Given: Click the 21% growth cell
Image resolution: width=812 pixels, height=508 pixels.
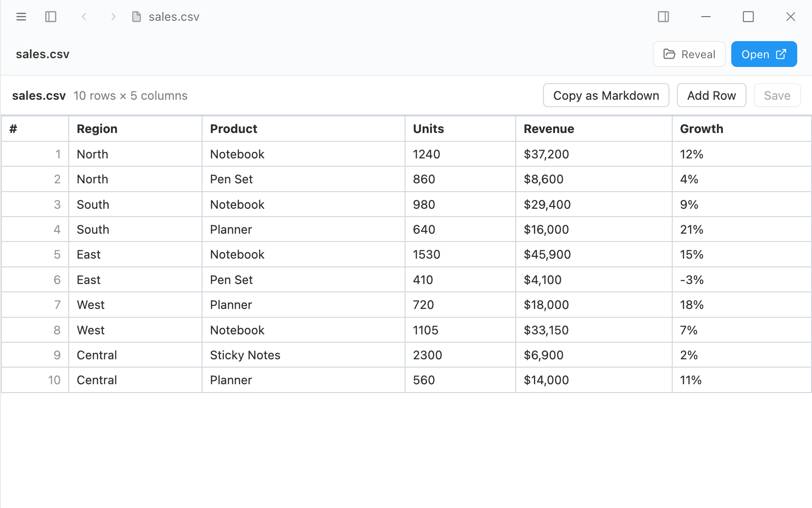Looking at the screenshot, I should 742,230.
